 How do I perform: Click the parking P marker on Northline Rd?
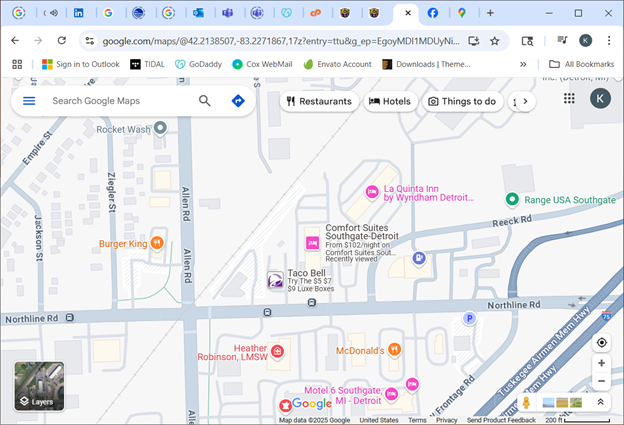pos(469,318)
